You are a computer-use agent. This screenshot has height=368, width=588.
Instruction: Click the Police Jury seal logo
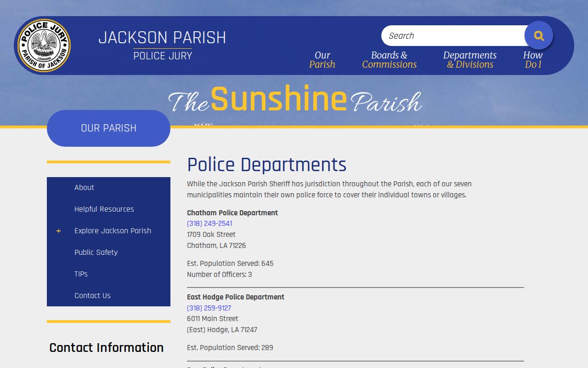pos(44,46)
